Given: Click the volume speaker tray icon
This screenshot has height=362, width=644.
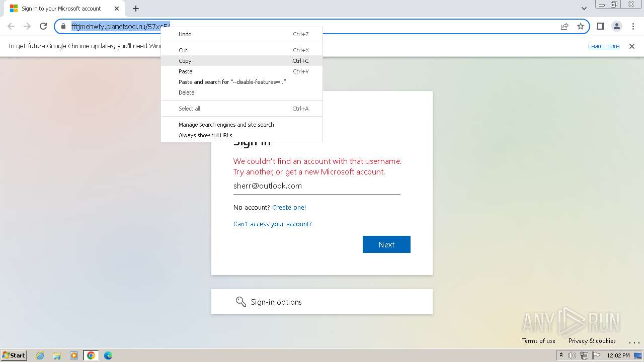Looking at the screenshot, I should (572, 355).
